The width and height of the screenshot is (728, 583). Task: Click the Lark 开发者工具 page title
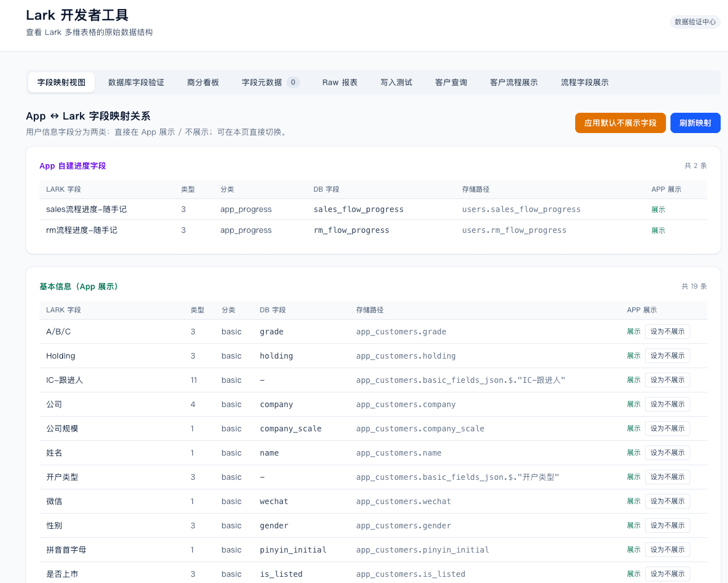(77, 15)
